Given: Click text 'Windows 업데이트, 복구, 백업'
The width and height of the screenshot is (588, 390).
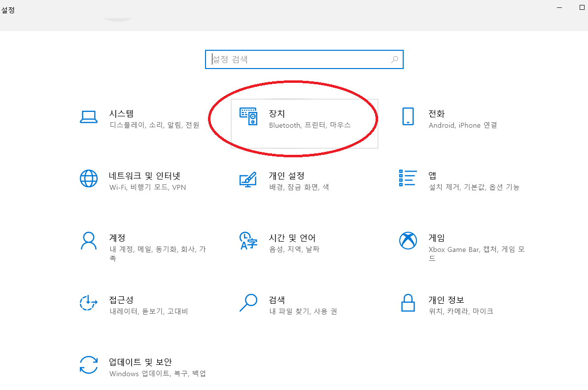Looking at the screenshot, I should click(x=158, y=374).
